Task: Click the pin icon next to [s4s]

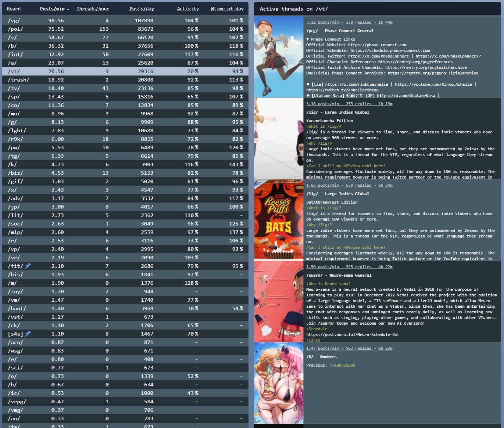Action: pyautogui.click(x=28, y=334)
